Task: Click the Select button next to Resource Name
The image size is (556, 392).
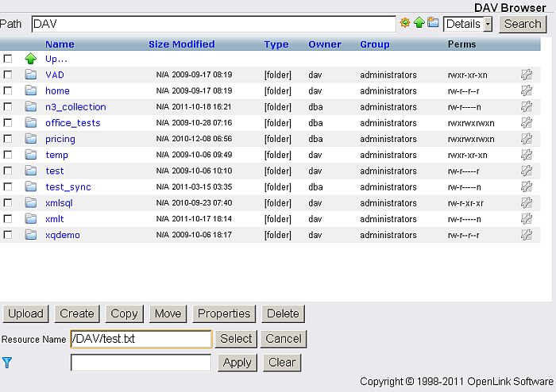Action: point(236,339)
